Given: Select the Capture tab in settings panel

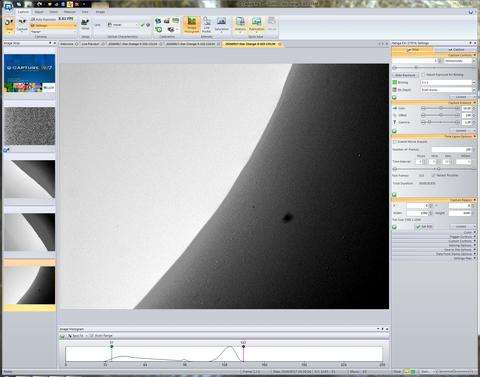Looking at the screenshot, I should [x=456, y=50].
